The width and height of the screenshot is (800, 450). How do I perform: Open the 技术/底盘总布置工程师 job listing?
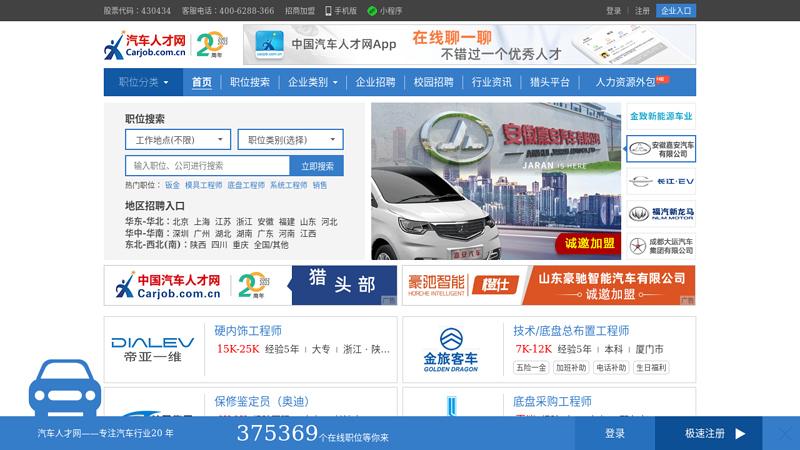(571, 331)
